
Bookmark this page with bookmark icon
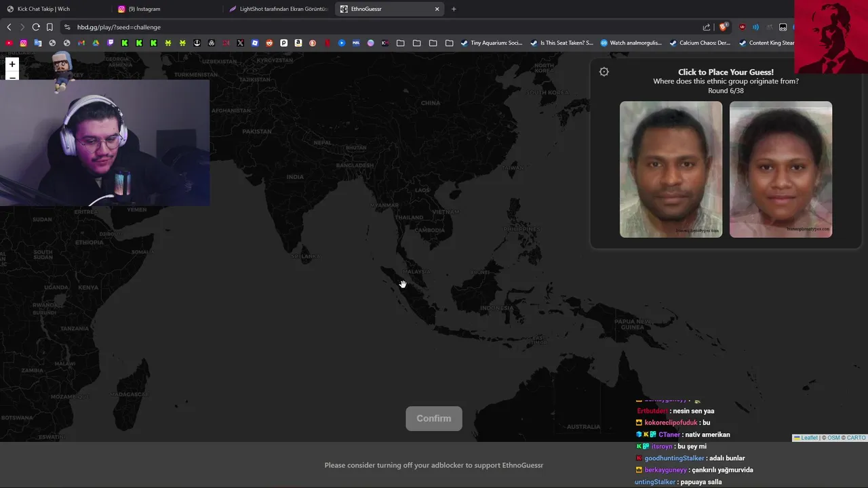click(x=50, y=27)
